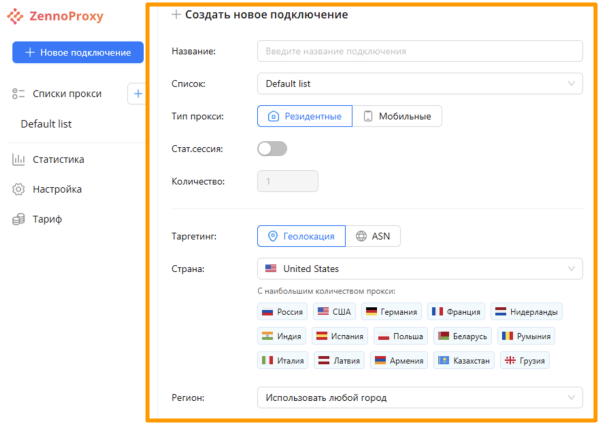Image resolution: width=601 pixels, height=423 pixels.
Task: Select ASN targeting option
Action: coord(374,236)
